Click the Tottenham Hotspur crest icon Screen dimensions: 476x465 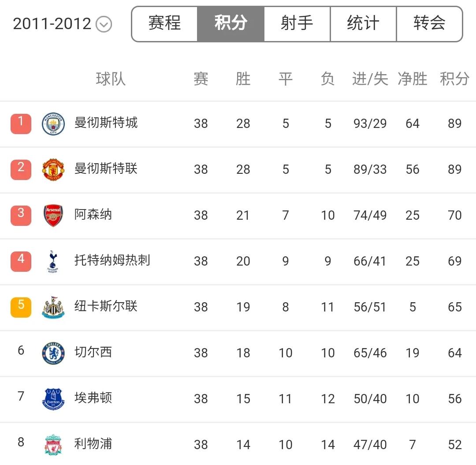click(53, 262)
